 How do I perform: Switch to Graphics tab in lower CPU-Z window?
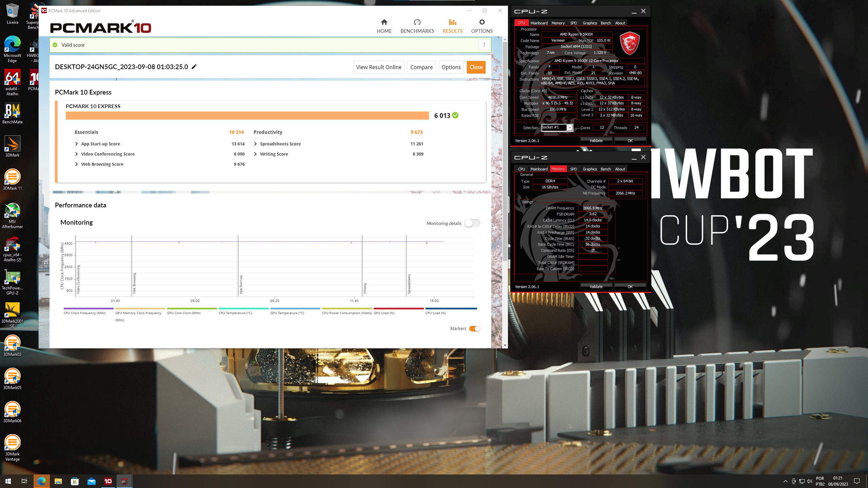tap(590, 169)
